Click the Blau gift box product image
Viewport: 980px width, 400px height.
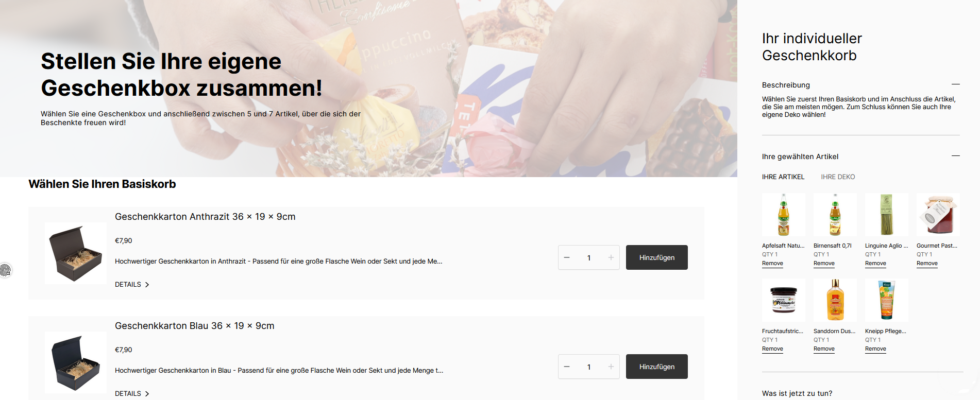[76, 362]
